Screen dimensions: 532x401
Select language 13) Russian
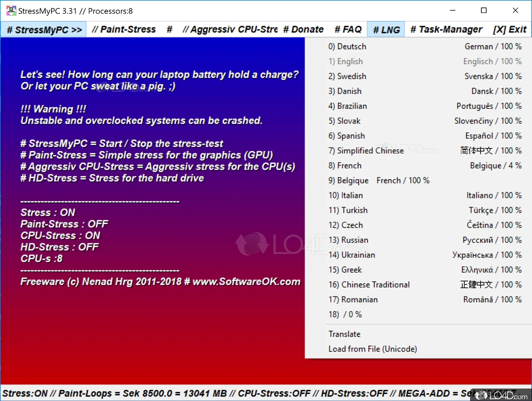tap(419, 240)
